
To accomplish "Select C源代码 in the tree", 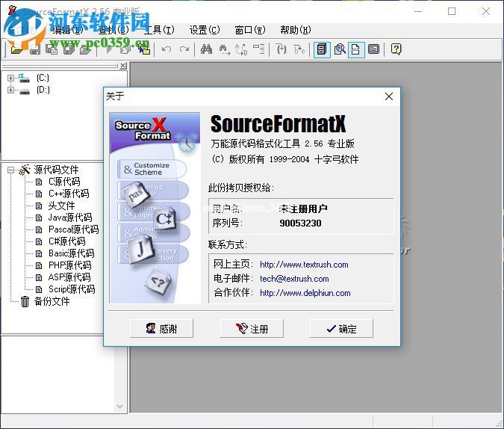I will pos(64,182).
